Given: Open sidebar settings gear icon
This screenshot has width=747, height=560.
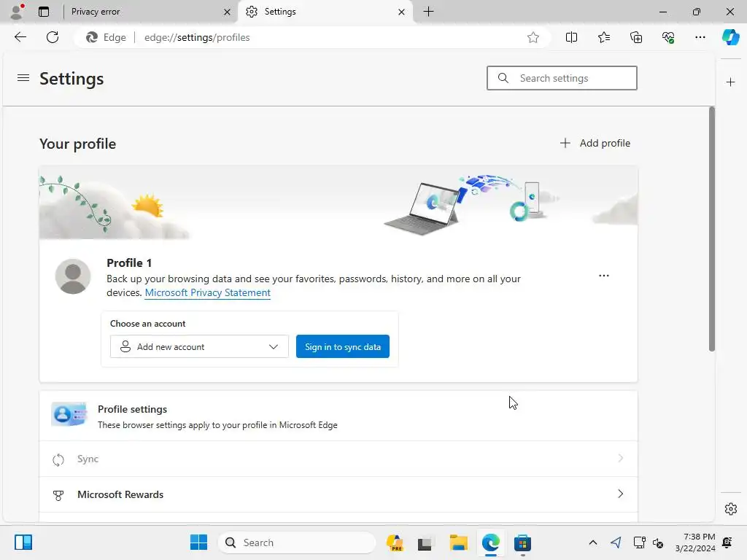Looking at the screenshot, I should click(730, 509).
